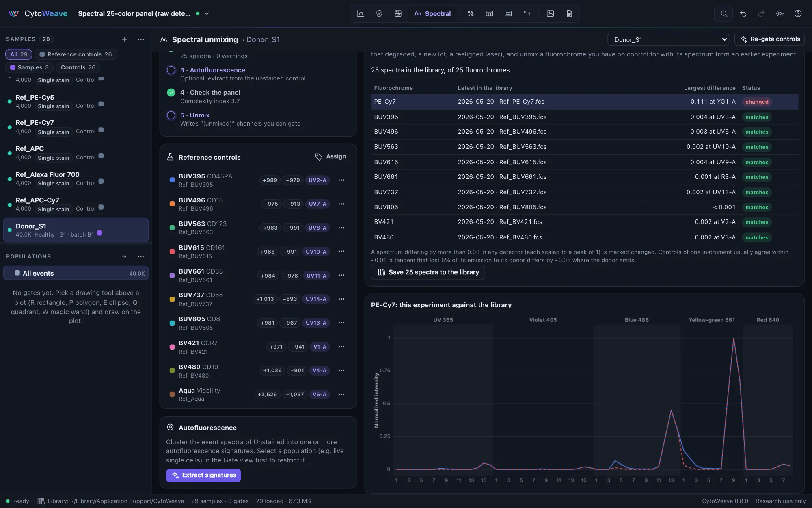Open the cluster nodes toolbar icon
Viewport: 812px width, 508px height.
click(471, 14)
